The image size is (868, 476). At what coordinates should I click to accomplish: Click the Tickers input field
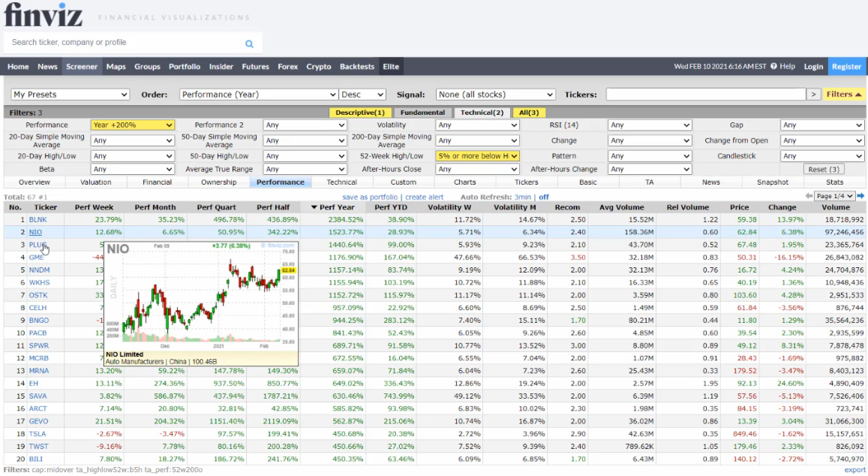(705, 95)
